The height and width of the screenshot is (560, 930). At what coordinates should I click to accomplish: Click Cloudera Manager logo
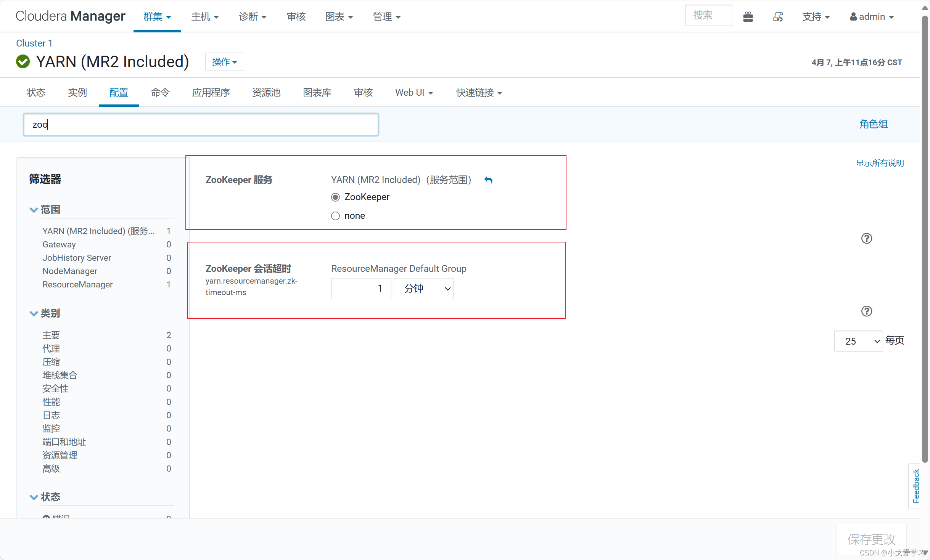(71, 16)
